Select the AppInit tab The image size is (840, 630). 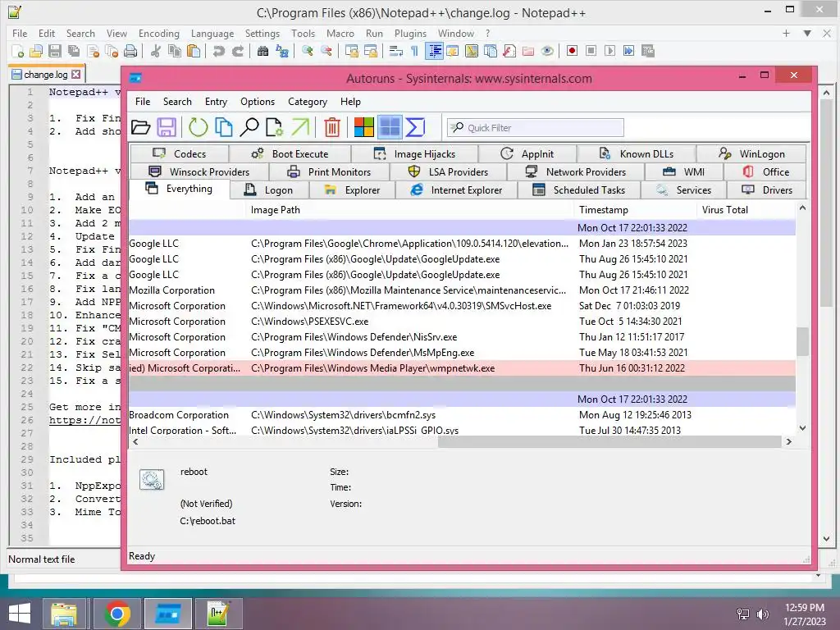point(527,153)
